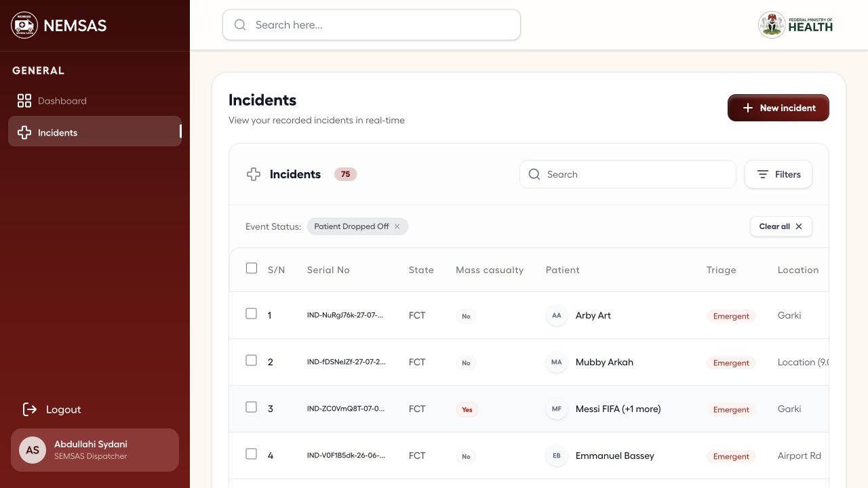Viewport: 868px width, 488px height.
Task: Click the NEMSAS ambulance logo icon
Action: (x=24, y=25)
